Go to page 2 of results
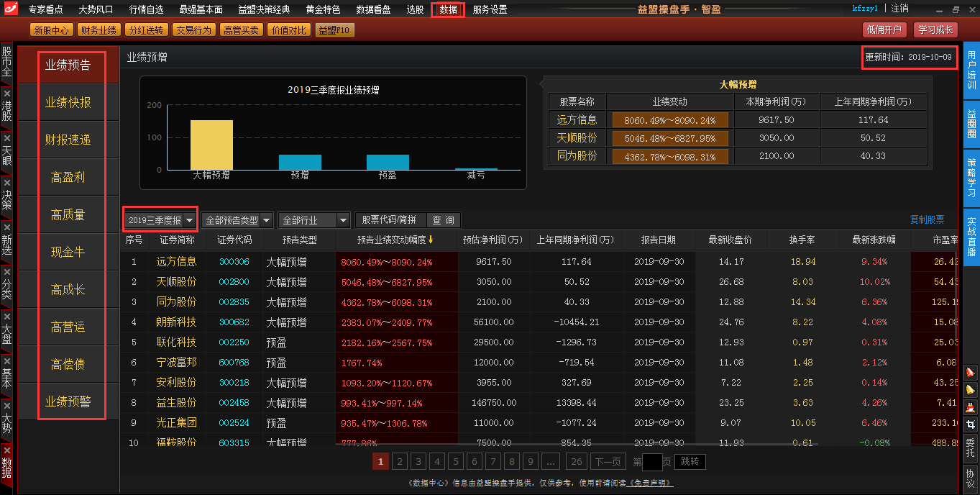The width and height of the screenshot is (980, 495). pyautogui.click(x=400, y=461)
